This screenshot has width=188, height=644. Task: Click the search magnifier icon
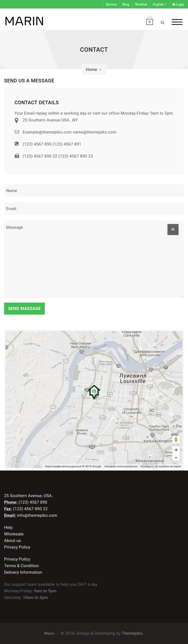pyautogui.click(x=163, y=23)
